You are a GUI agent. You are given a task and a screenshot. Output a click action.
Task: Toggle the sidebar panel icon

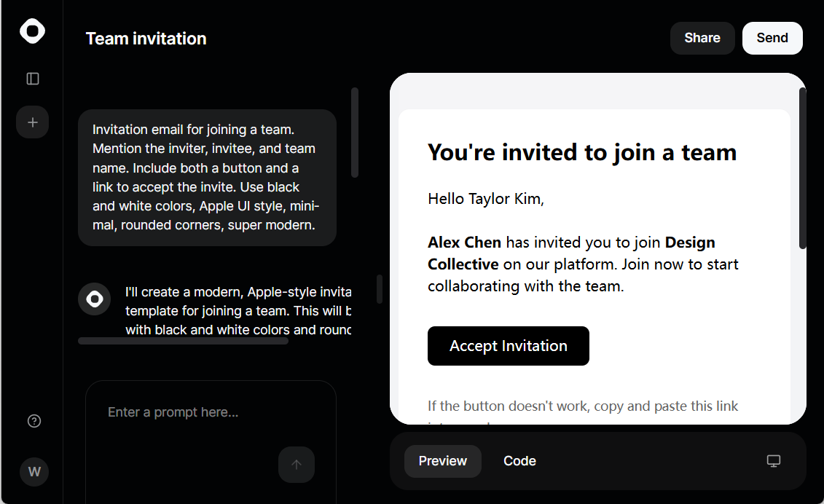[33, 79]
